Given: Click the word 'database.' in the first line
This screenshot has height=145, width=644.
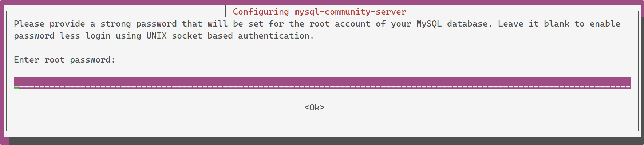Looking at the screenshot, I should tap(470, 24).
